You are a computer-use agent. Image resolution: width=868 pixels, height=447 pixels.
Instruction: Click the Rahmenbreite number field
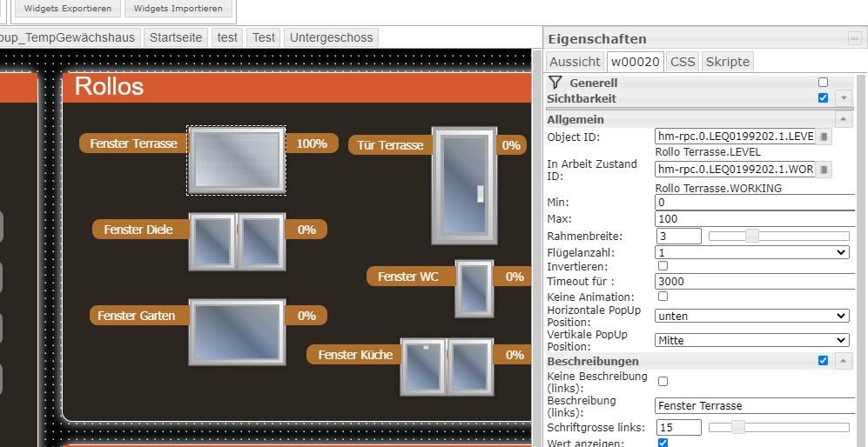(x=679, y=237)
